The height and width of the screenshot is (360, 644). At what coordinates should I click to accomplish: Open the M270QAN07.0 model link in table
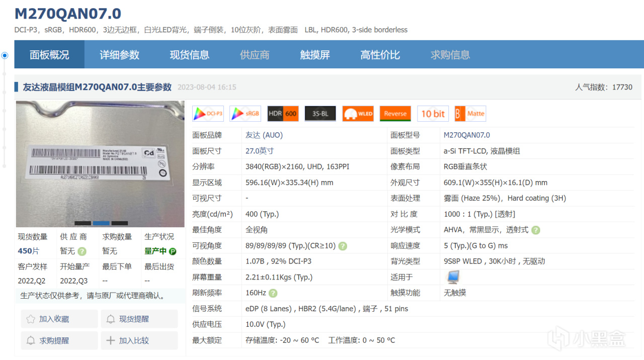[x=467, y=135]
